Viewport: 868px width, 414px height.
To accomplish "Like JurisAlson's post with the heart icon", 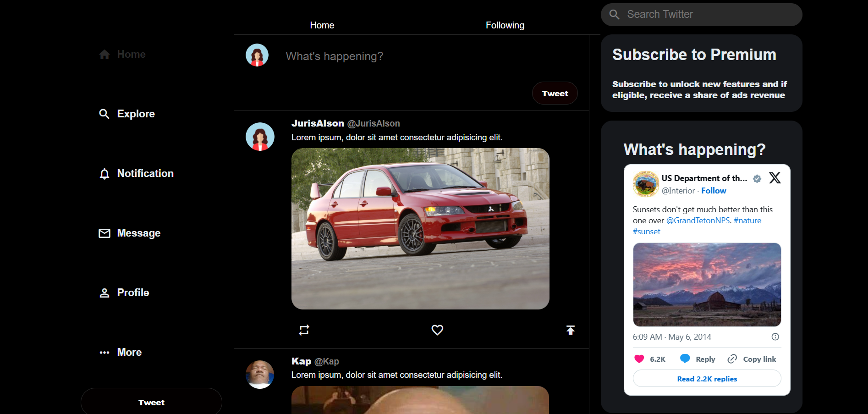I will [x=437, y=330].
